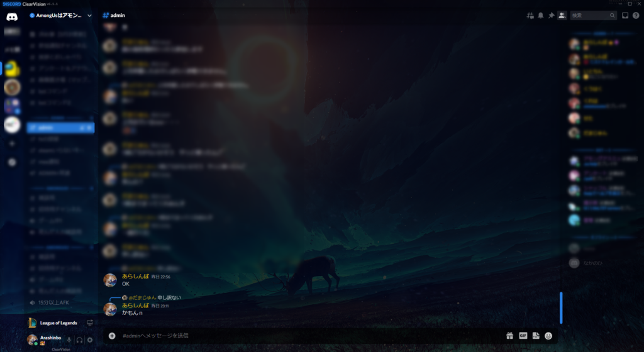Join the 15分以上AFK voice channel
The image size is (644, 352).
(55, 302)
